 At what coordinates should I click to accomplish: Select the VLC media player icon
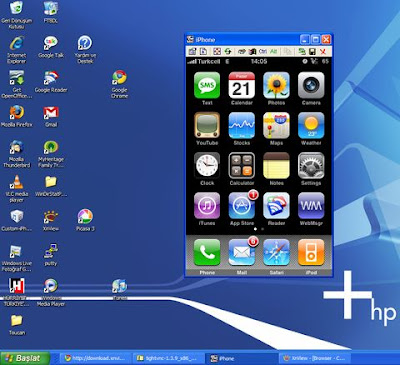pyautogui.click(x=16, y=189)
